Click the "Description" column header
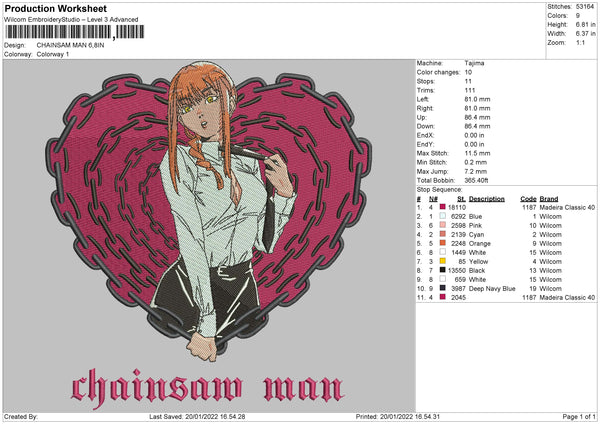 pos(487,199)
